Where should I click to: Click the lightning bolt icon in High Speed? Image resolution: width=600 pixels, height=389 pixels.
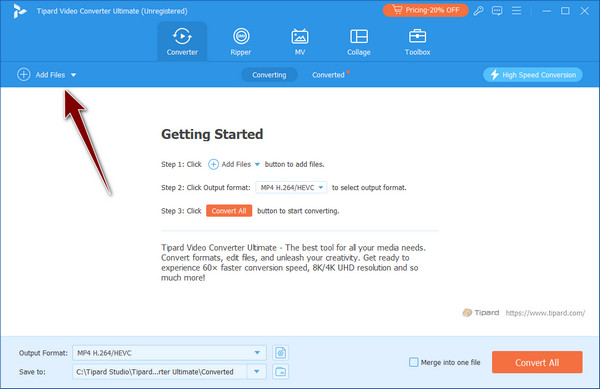tap(494, 75)
